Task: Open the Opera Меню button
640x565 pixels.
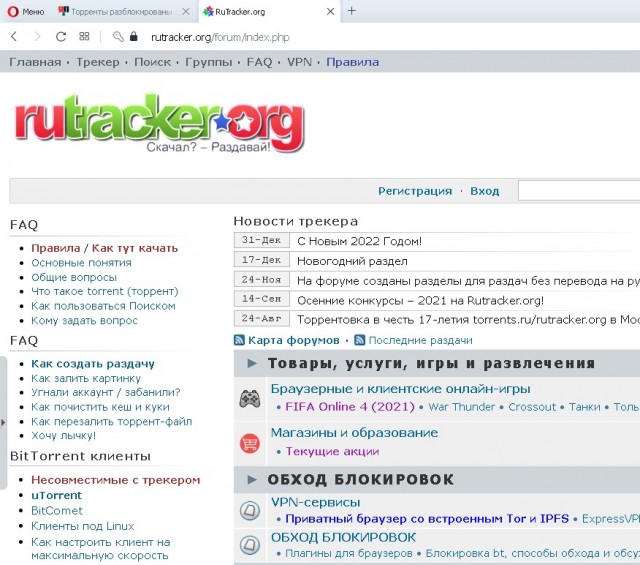Action: (26, 11)
